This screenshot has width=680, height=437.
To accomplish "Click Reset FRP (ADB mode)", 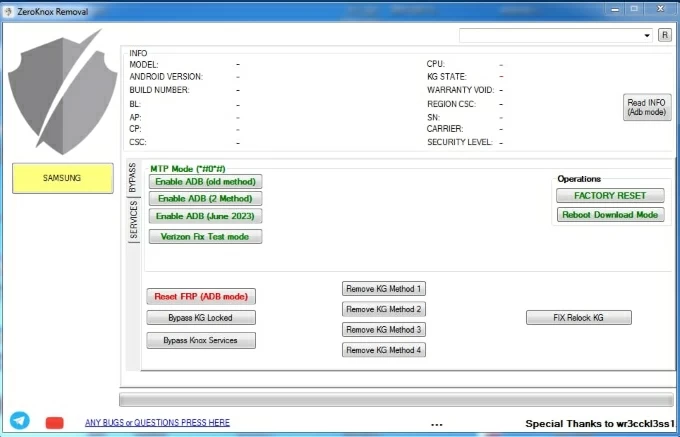I will point(201,297).
